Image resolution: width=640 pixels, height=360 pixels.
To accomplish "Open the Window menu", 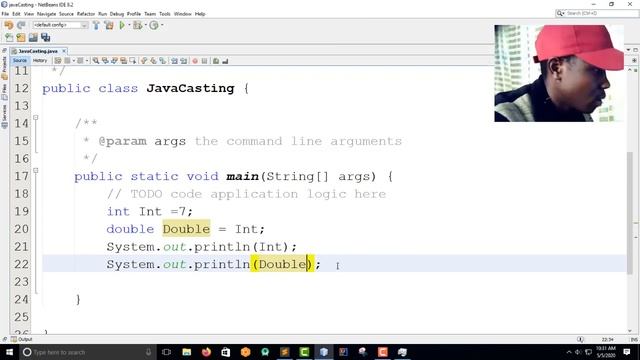I will coord(182,14).
